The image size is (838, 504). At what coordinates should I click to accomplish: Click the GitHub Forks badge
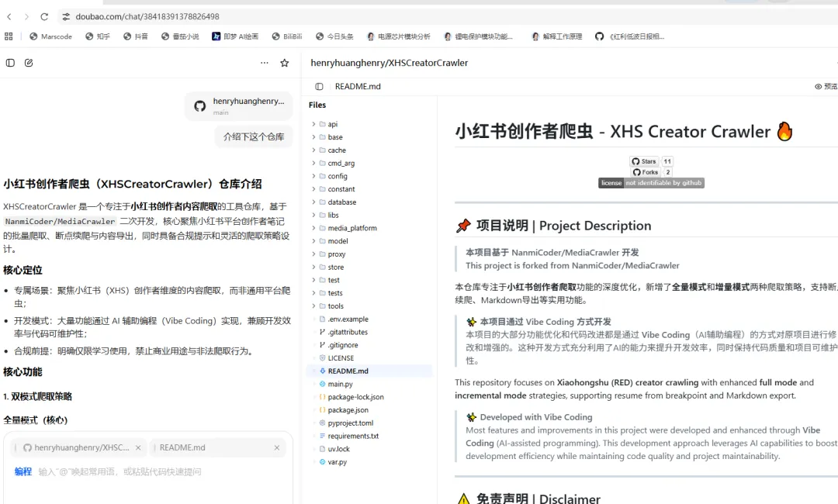coord(652,172)
